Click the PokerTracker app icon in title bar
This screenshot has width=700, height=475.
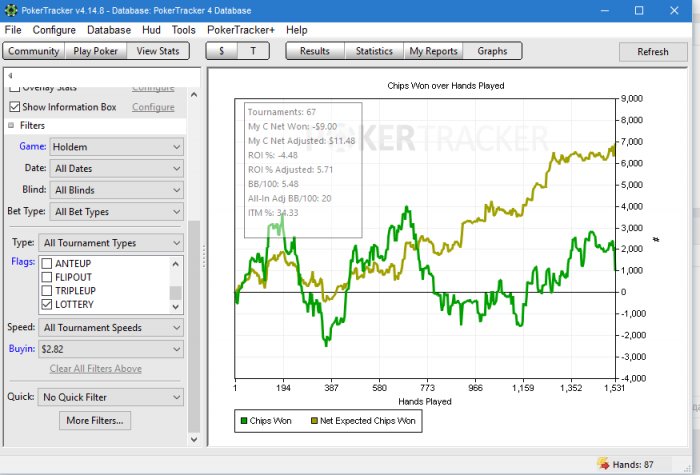click(11, 10)
